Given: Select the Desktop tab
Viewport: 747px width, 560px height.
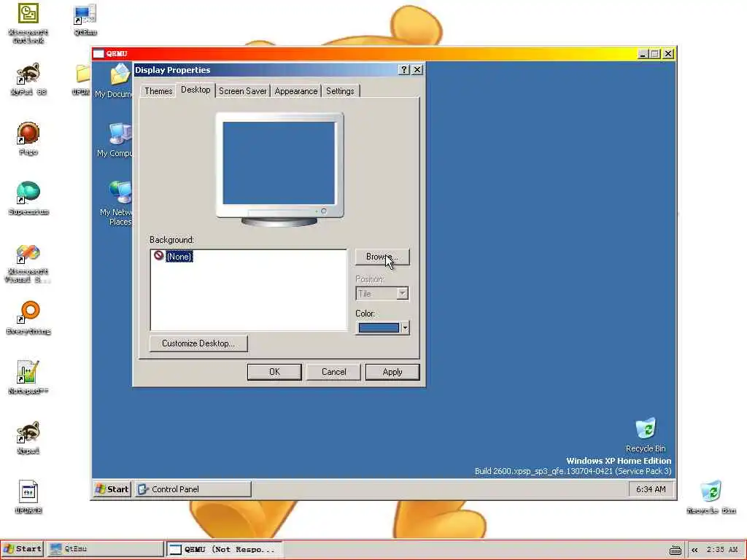Looking at the screenshot, I should 196,90.
